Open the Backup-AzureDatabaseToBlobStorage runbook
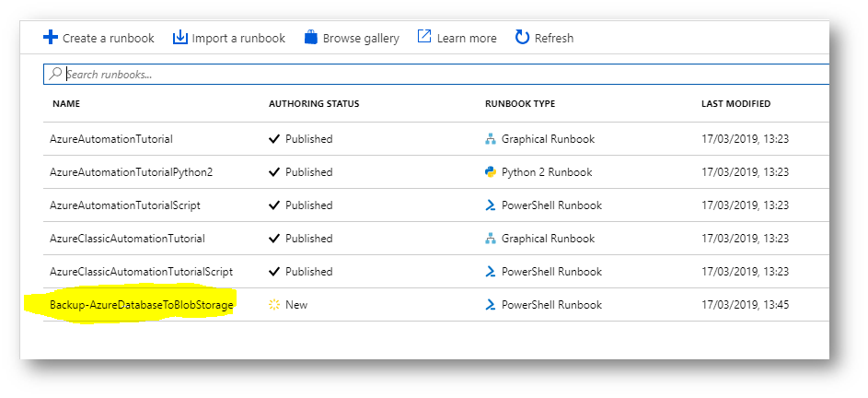868x398 pixels. pos(141,305)
